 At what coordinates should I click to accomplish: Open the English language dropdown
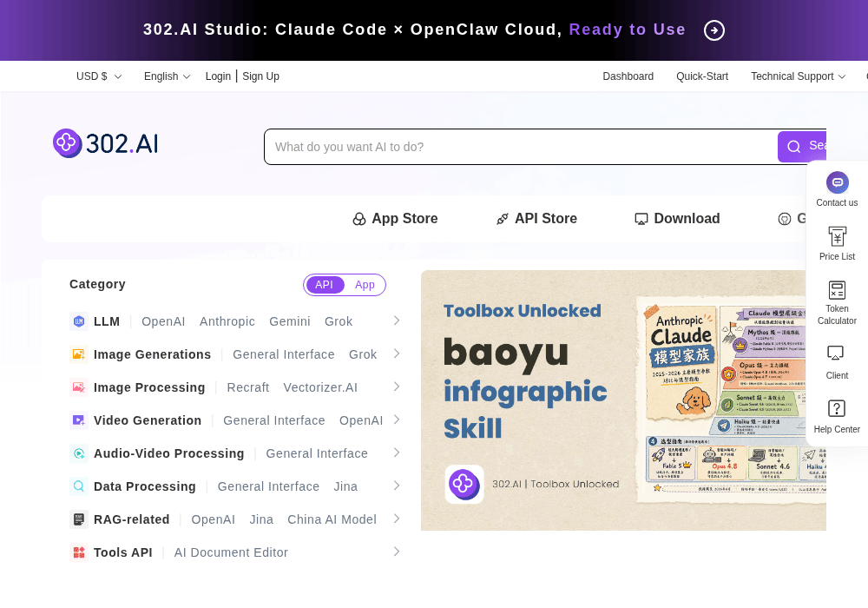pyautogui.click(x=168, y=76)
